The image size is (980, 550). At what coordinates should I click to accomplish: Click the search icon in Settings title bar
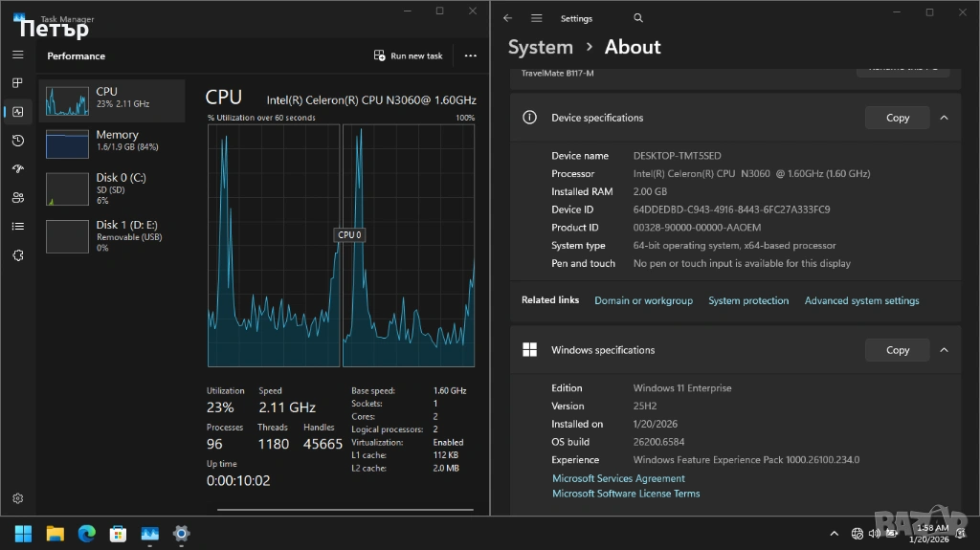(638, 18)
